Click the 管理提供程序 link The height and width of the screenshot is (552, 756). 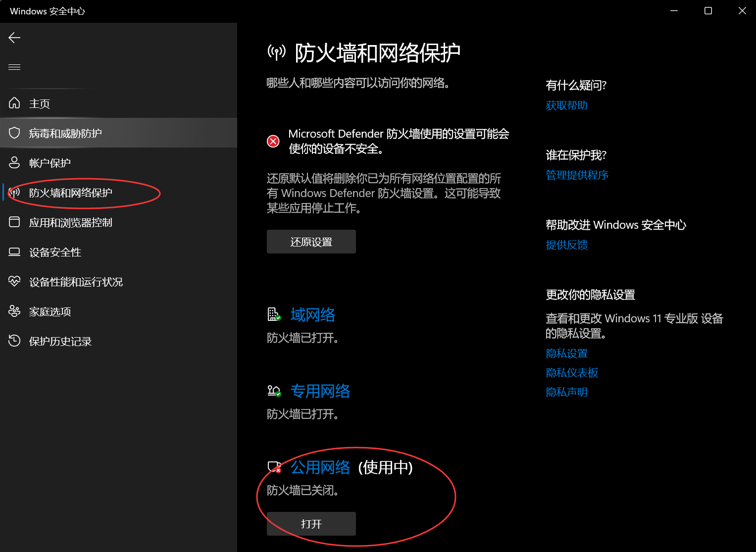tap(577, 175)
